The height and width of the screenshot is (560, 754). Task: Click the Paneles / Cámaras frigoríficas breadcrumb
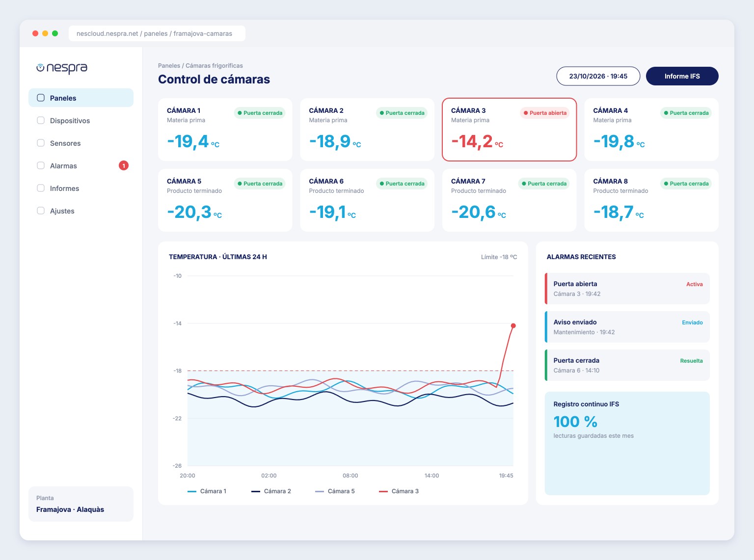(x=200, y=66)
